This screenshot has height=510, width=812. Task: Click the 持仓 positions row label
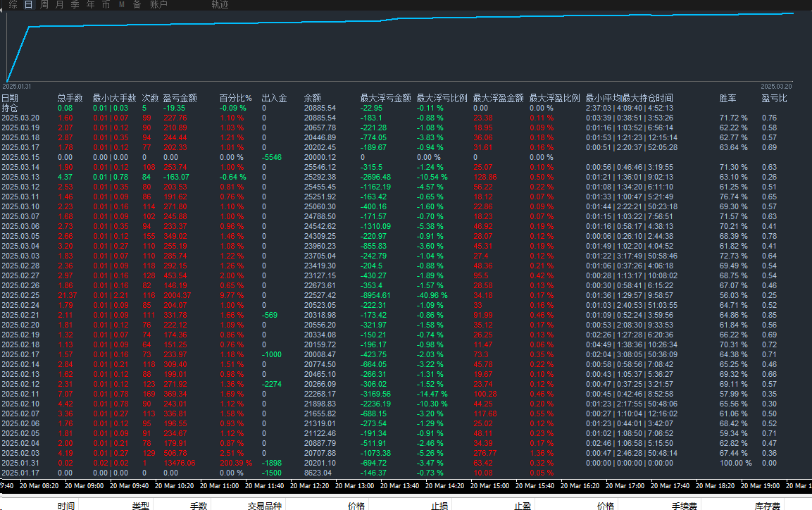click(10, 108)
